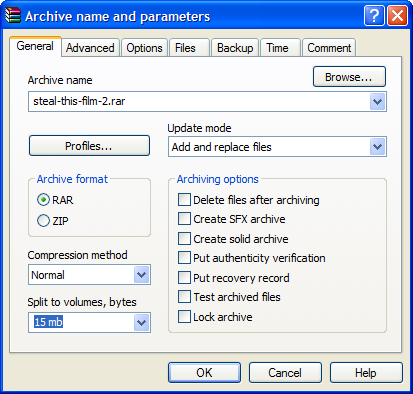
Task: Switch to the General tab
Action: [x=35, y=46]
